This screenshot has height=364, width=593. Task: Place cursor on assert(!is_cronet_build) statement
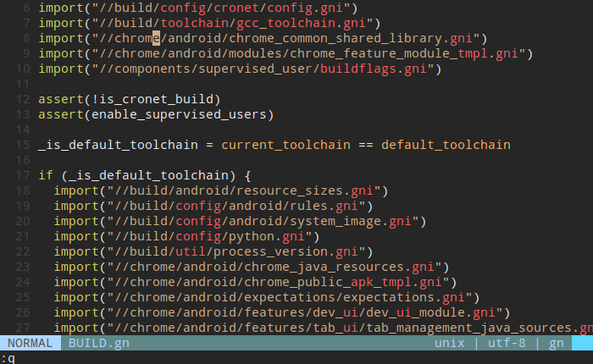point(129,99)
